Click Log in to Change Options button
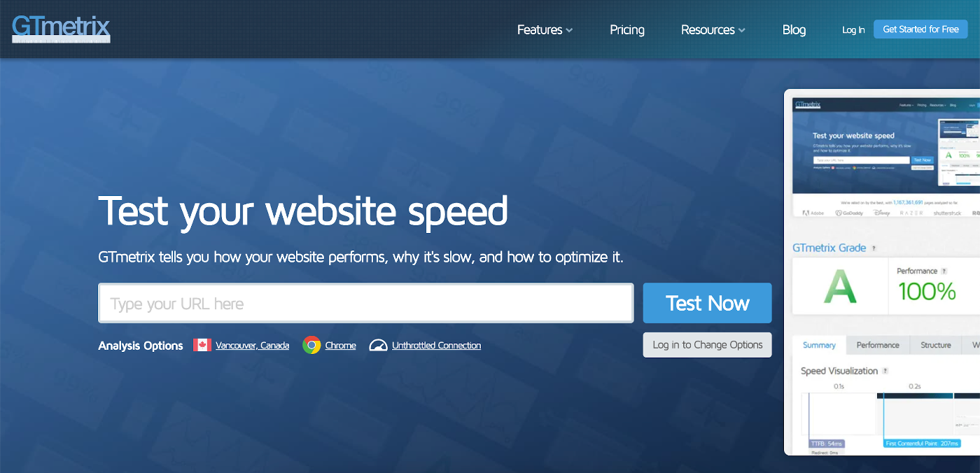This screenshot has width=980, height=473. (x=707, y=345)
